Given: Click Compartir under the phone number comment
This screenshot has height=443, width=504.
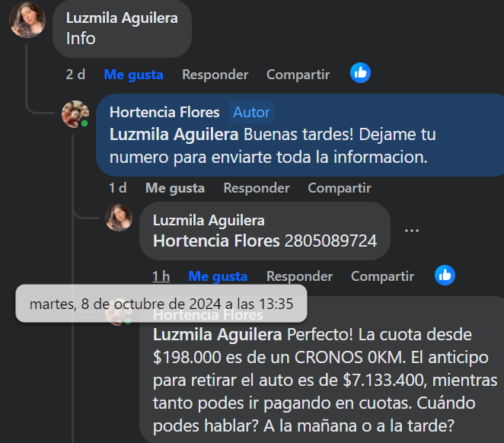Looking at the screenshot, I should click(382, 276).
